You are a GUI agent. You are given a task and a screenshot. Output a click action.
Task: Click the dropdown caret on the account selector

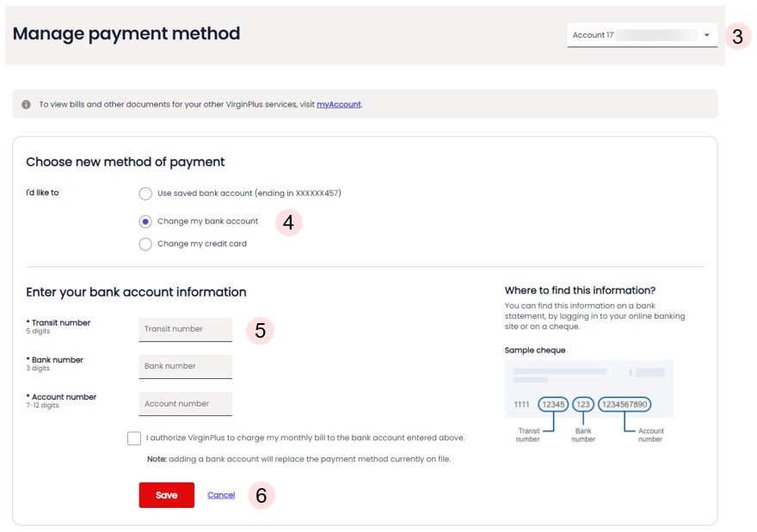(x=707, y=34)
